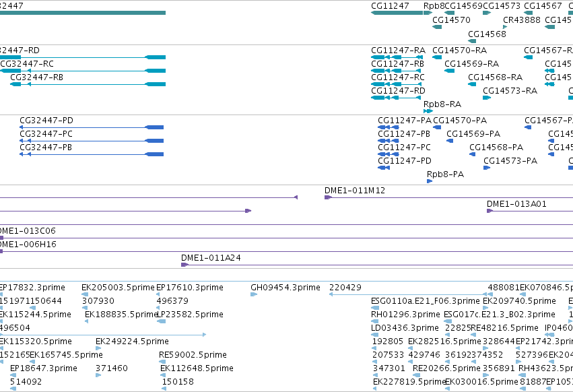573x392 pixels.
Task: Click the 496379 feature label
Action: pos(172,301)
